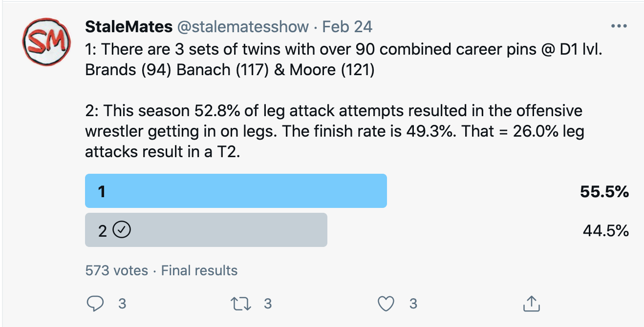
Task: Click the 55.5% poll result label
Action: pos(604,192)
